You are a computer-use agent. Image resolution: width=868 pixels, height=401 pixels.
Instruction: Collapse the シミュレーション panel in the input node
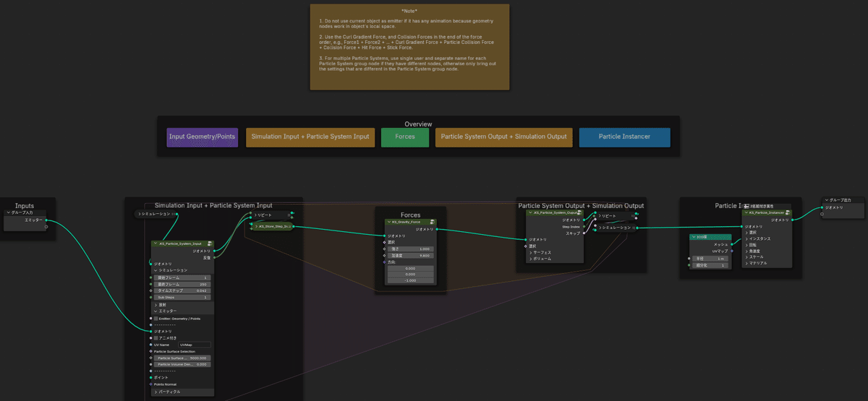click(x=156, y=270)
